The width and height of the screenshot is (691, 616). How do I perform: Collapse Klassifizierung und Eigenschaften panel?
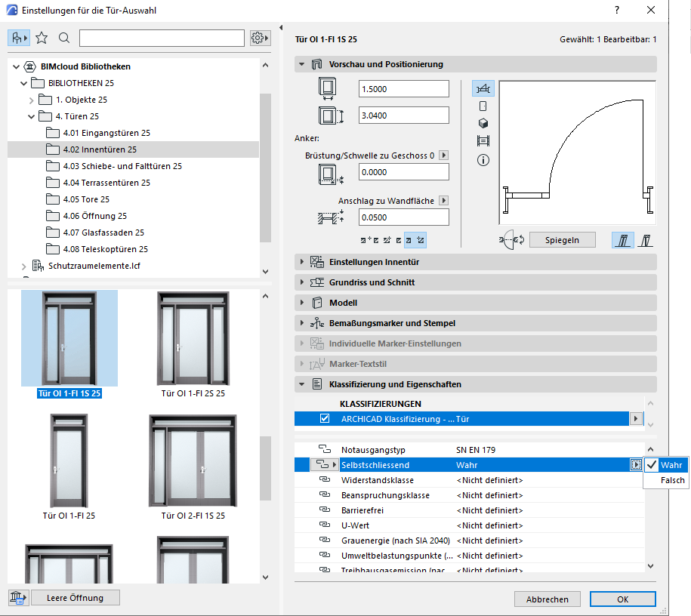[301, 384]
